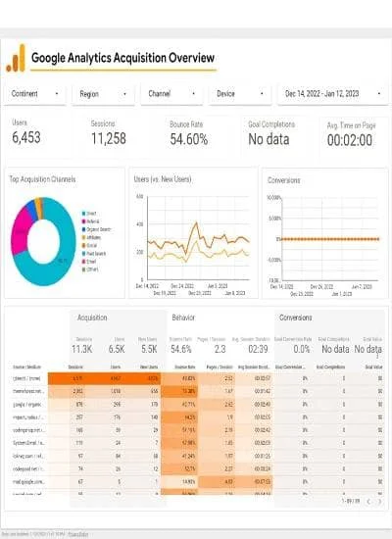Select the Affiliates legend entry
The height and width of the screenshot is (539, 392).
tap(91, 237)
